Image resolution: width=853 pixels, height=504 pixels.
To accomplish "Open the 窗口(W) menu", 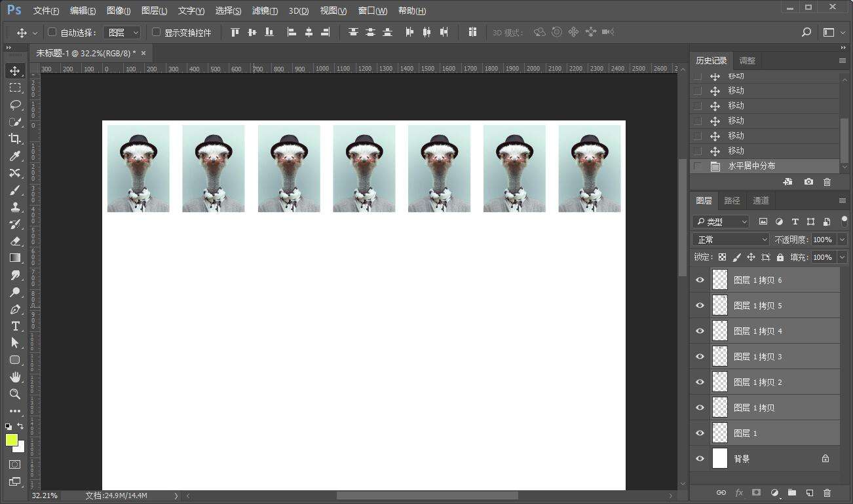I will 373,11.
